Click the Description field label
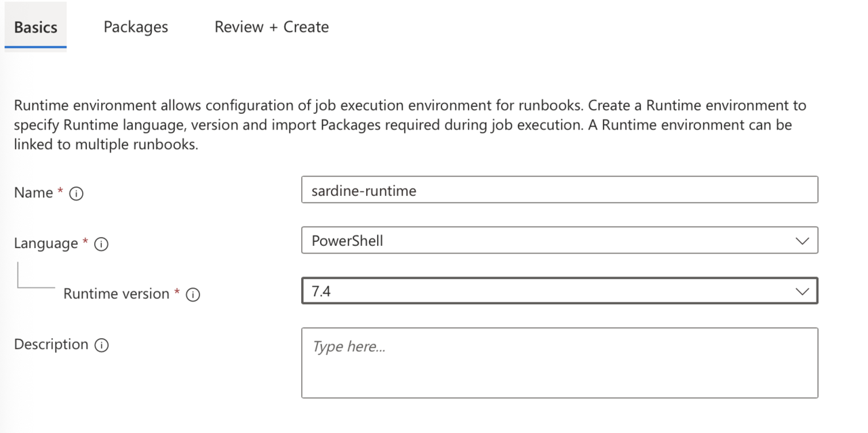 coord(51,344)
